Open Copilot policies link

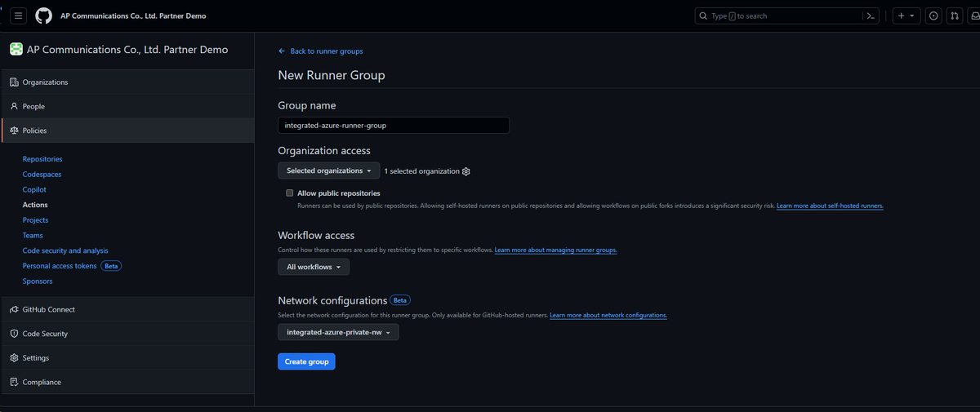pos(34,189)
